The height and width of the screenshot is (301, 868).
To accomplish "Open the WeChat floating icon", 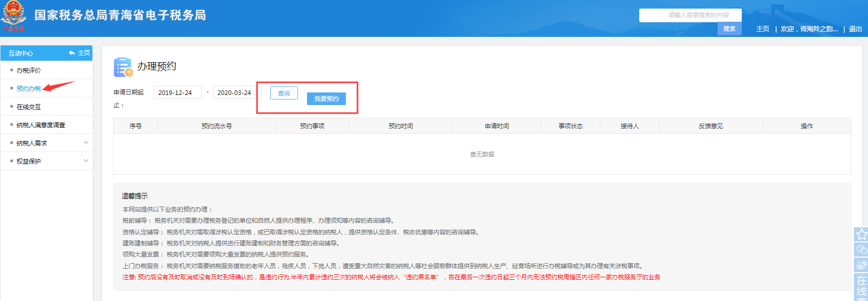I will coord(861,249).
